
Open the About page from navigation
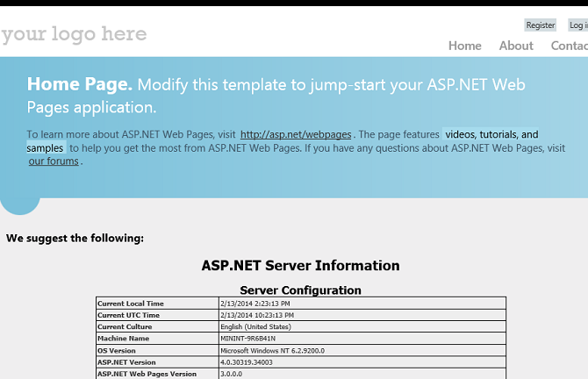coord(516,46)
